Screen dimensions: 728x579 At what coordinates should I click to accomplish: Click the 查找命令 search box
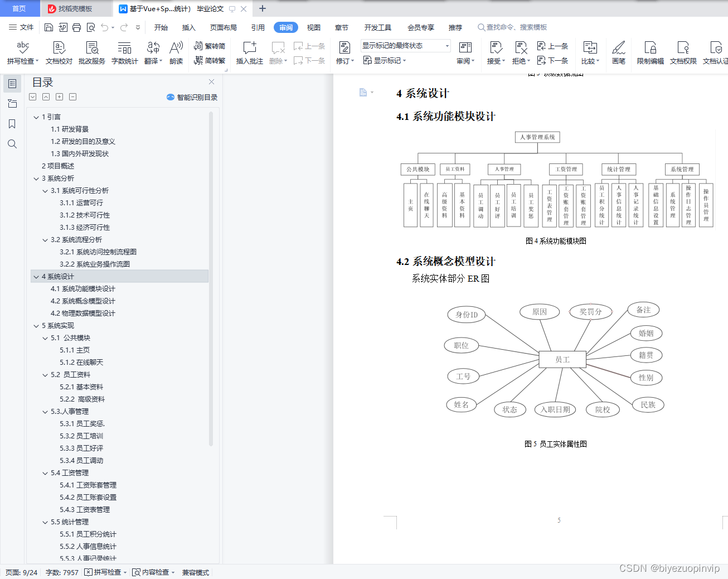pyautogui.click(x=513, y=27)
